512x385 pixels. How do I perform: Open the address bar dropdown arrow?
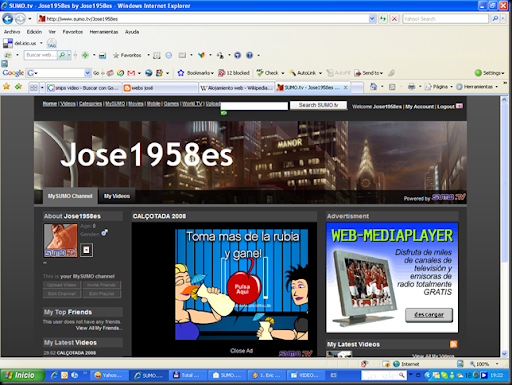coord(372,19)
